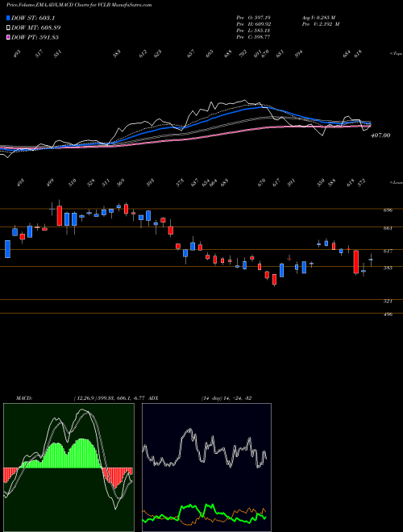Image resolution: width=403 pixels, height=532 pixels.
Task: Click the chart title mentioning MunafaSutra.com
Action: [x=79, y=5]
